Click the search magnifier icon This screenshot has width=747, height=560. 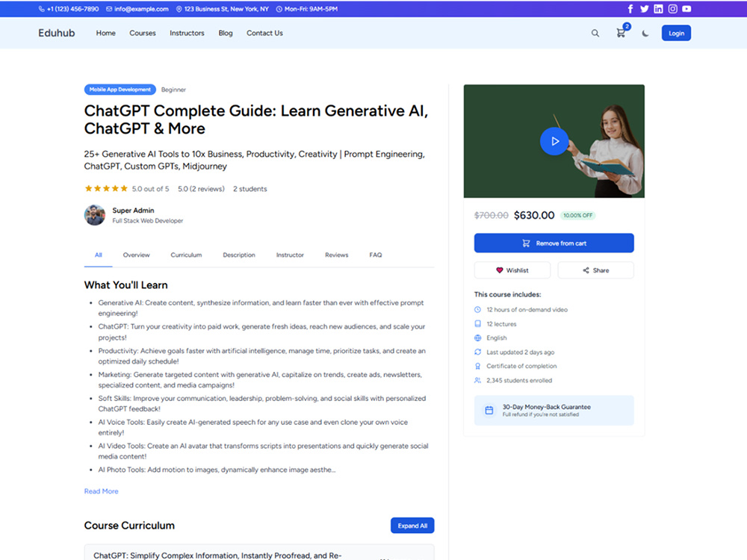coord(595,34)
